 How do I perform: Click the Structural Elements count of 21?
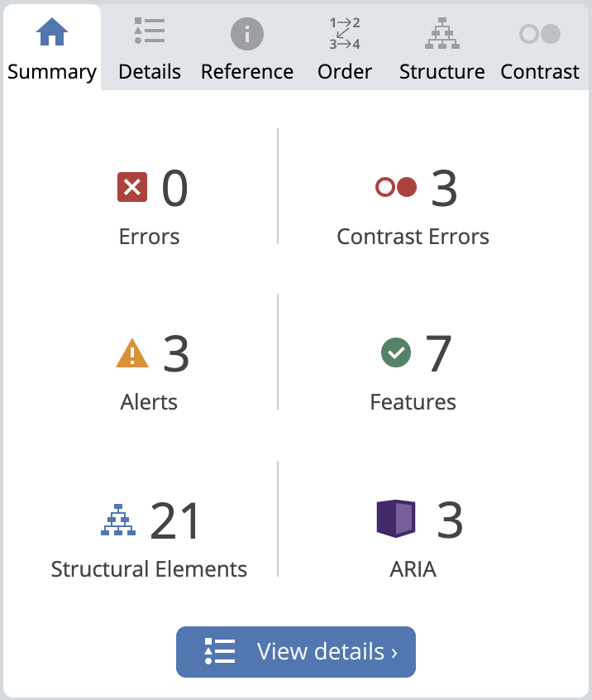coord(175,520)
